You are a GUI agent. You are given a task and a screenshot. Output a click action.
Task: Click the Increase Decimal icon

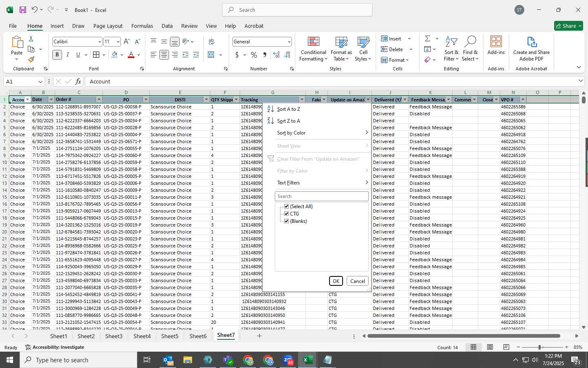pos(276,55)
